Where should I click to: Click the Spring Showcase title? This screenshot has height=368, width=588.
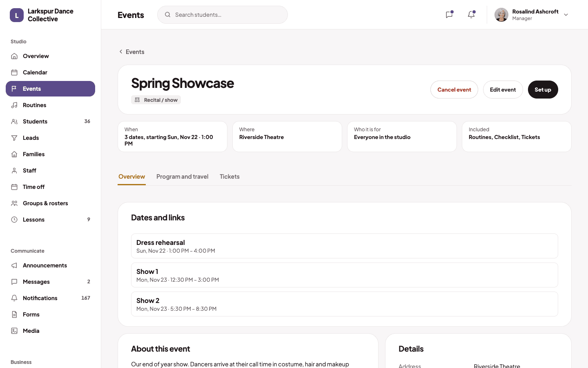(x=183, y=83)
